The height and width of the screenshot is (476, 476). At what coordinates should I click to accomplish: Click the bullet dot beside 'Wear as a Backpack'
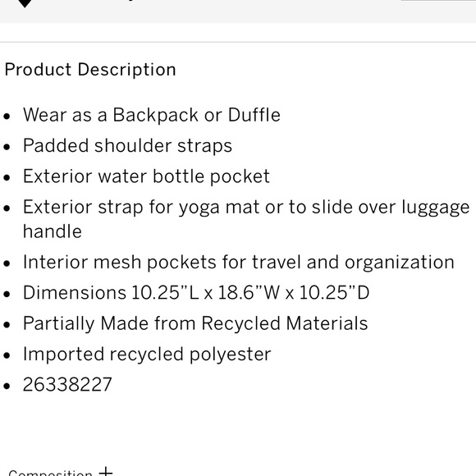coord(7,117)
